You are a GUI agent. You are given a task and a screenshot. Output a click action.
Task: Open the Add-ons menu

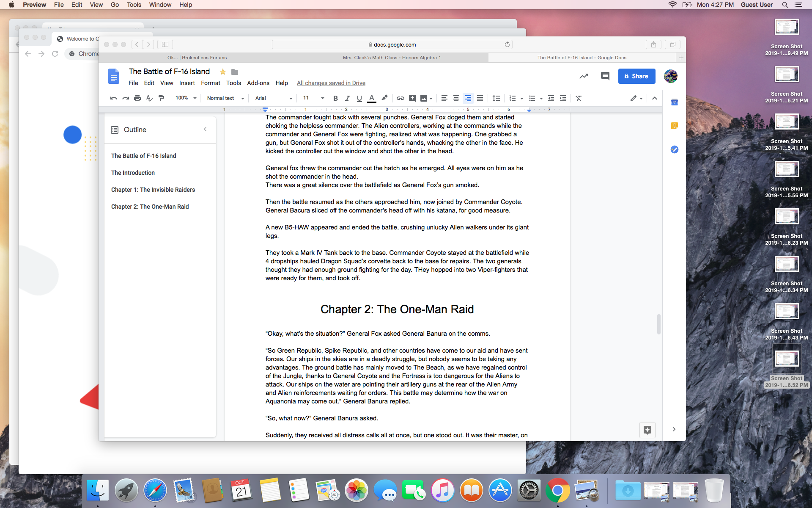click(258, 83)
